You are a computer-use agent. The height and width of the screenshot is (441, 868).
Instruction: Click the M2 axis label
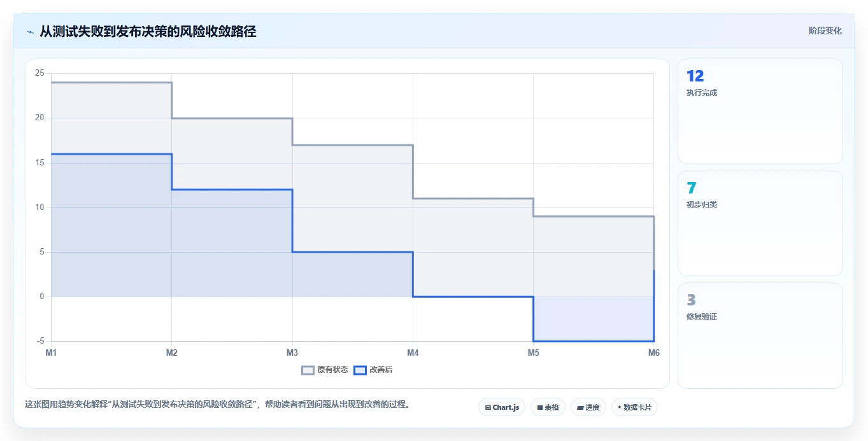[x=171, y=352]
